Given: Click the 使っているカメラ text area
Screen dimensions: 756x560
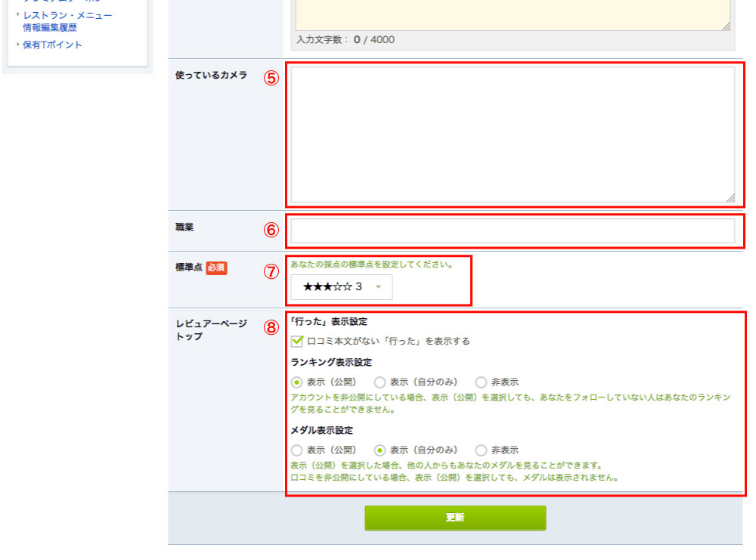Looking at the screenshot, I should tap(513, 135).
